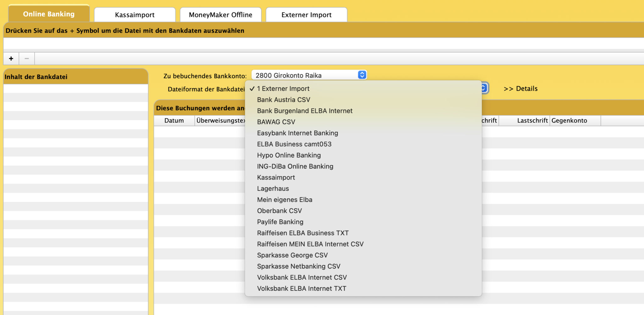Select 'Paylife Banking' from the list
The height and width of the screenshot is (315, 644).
pos(280,222)
